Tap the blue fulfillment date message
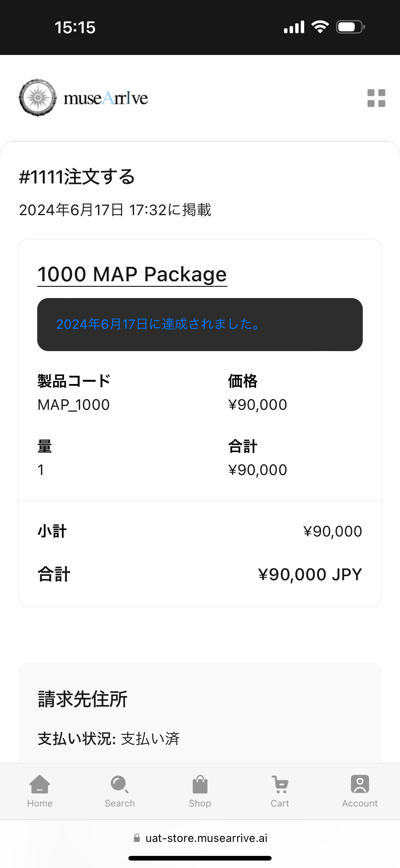The image size is (400, 868). [158, 324]
